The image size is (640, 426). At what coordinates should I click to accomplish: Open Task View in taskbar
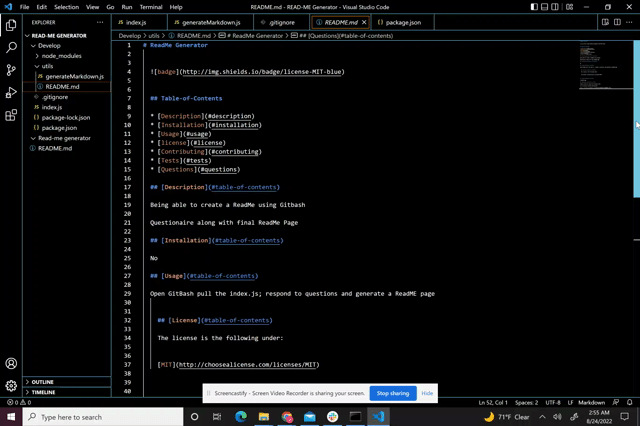point(217,417)
